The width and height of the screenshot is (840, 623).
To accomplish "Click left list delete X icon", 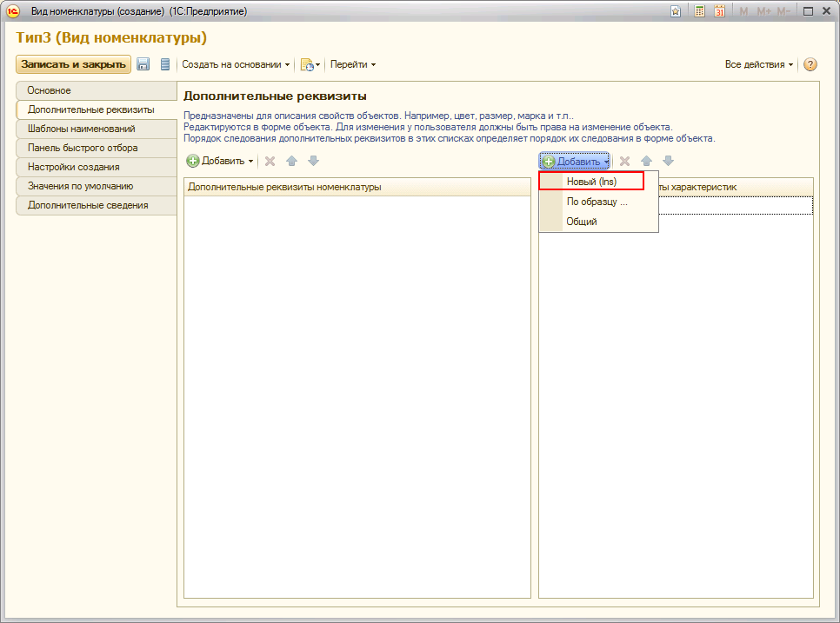I will (270, 161).
